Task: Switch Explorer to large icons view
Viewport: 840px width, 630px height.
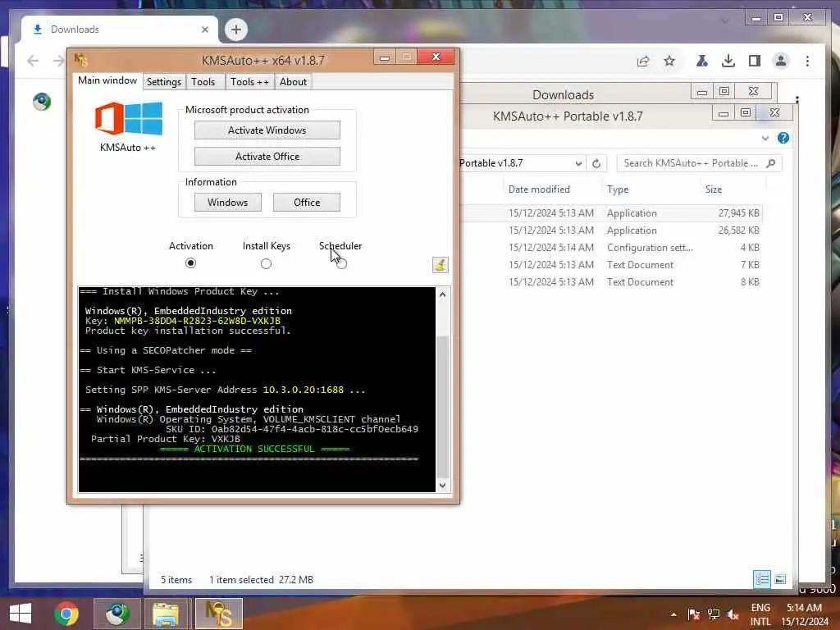Action: [x=780, y=579]
